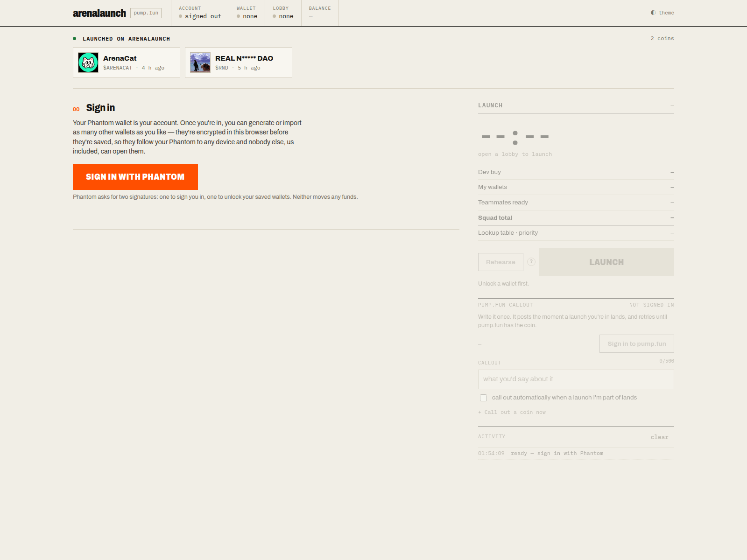Focus the callout text input field
The image size is (747, 560).
pyautogui.click(x=576, y=379)
